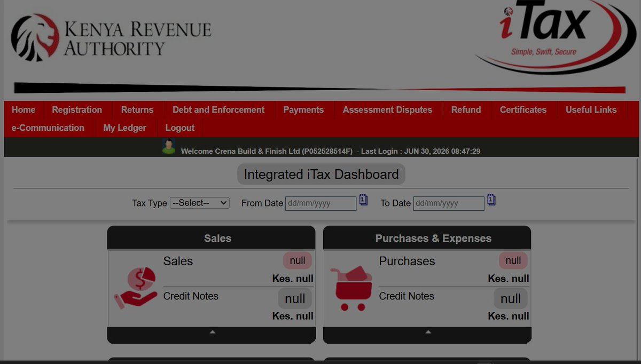This screenshot has width=641, height=364.
Task: Open the Tax Type dropdown
Action: tap(199, 203)
